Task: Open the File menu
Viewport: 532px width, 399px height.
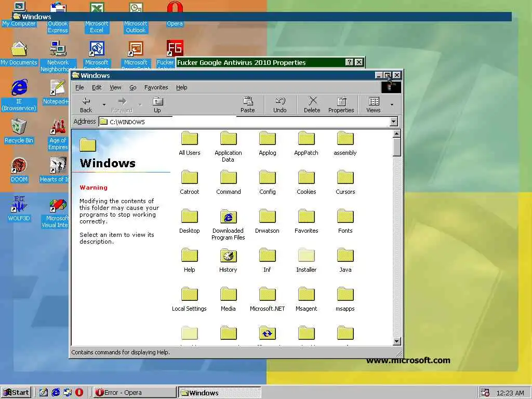Action: (79, 87)
